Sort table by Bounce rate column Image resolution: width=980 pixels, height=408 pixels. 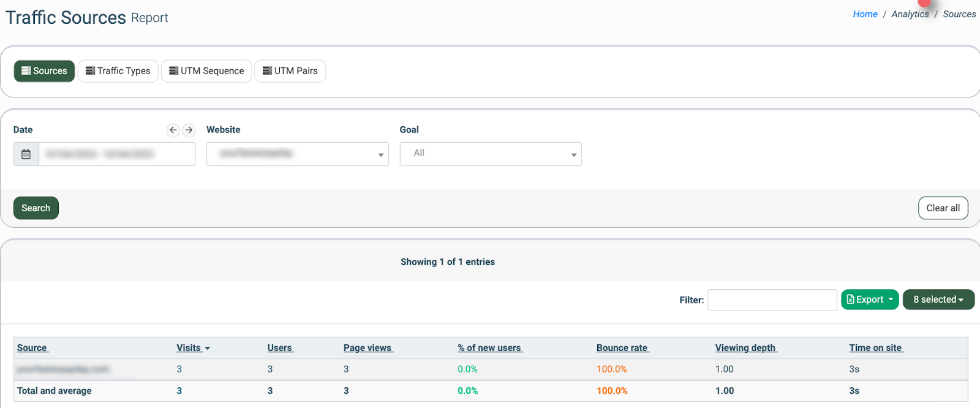coord(622,348)
